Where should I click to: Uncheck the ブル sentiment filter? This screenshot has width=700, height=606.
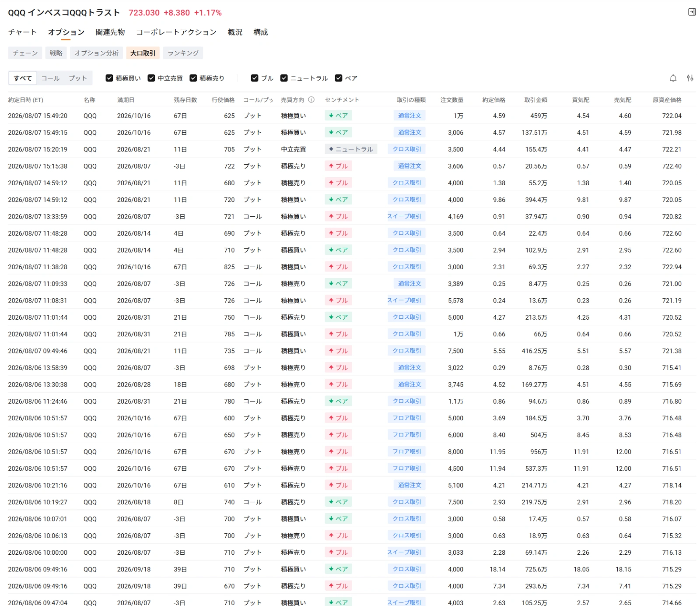255,78
